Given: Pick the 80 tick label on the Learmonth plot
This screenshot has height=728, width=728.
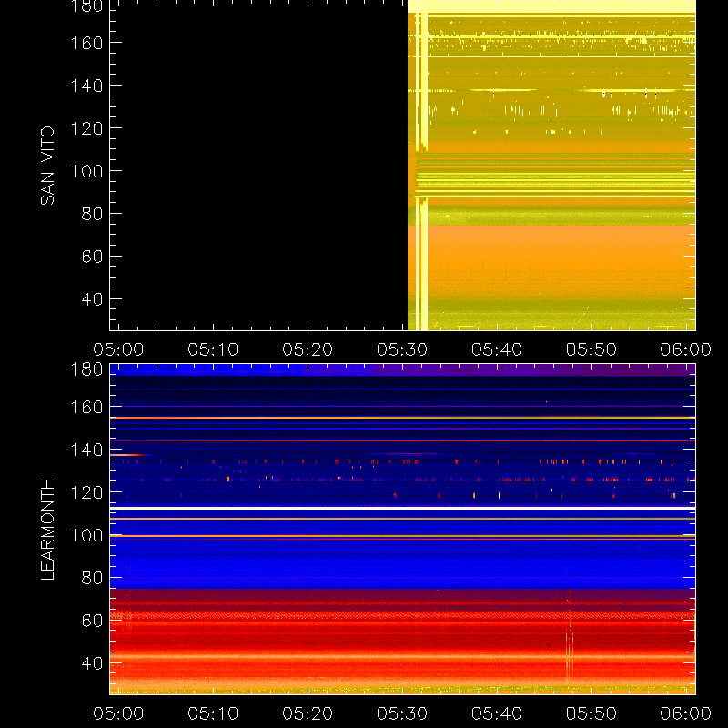Looking at the screenshot, I should click(x=93, y=578).
